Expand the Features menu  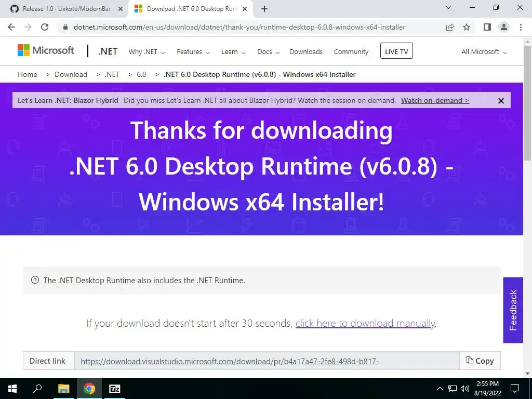tap(193, 52)
